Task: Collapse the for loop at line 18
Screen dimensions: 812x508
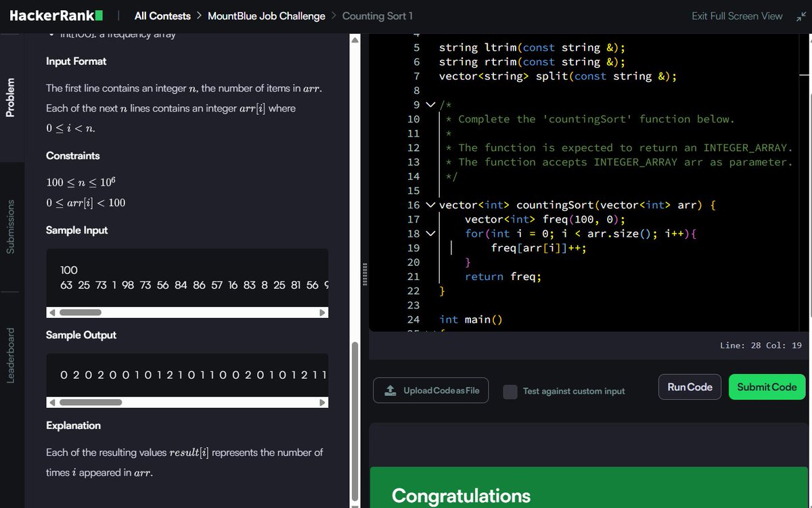Action: point(430,233)
